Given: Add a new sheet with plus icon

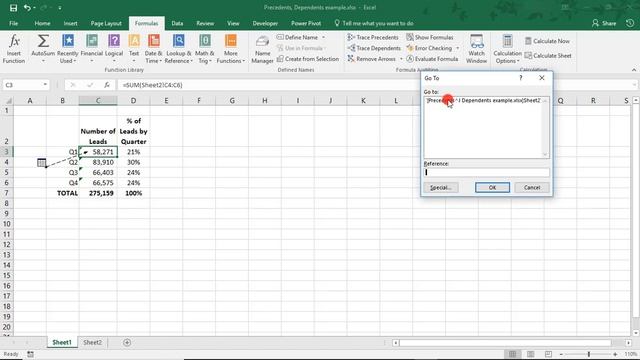Looking at the screenshot, I should pos(127,342).
